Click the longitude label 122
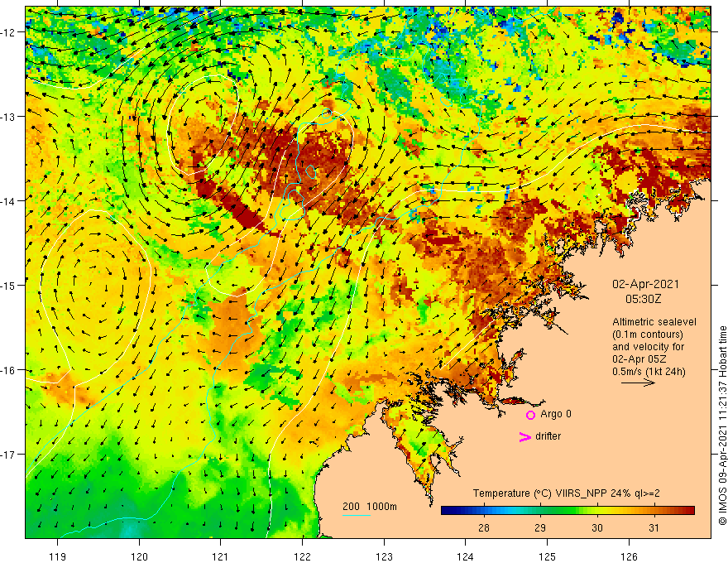The height and width of the screenshot is (563, 728). coord(302,556)
